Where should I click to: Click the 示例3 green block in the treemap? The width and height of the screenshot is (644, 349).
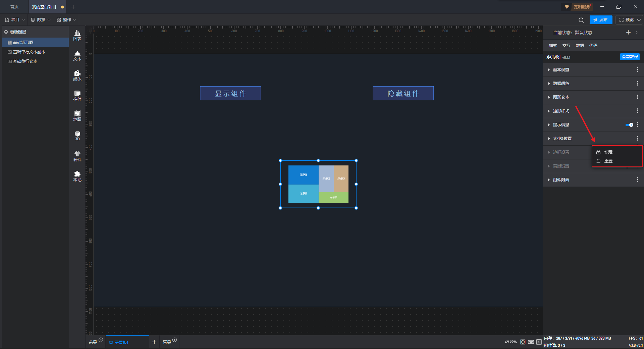[333, 197]
